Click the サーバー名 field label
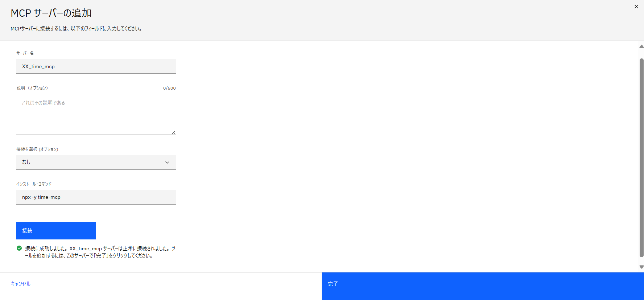This screenshot has height=300, width=644. tap(25, 53)
